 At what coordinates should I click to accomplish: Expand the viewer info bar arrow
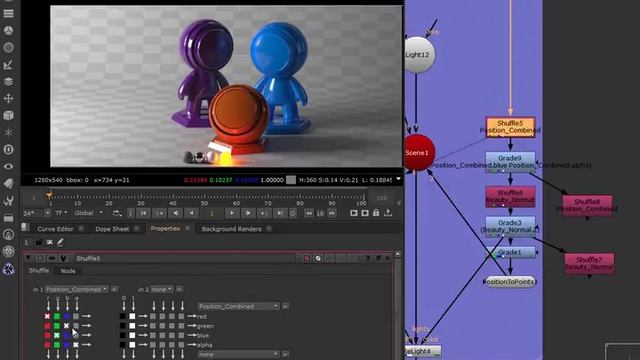click(x=398, y=180)
